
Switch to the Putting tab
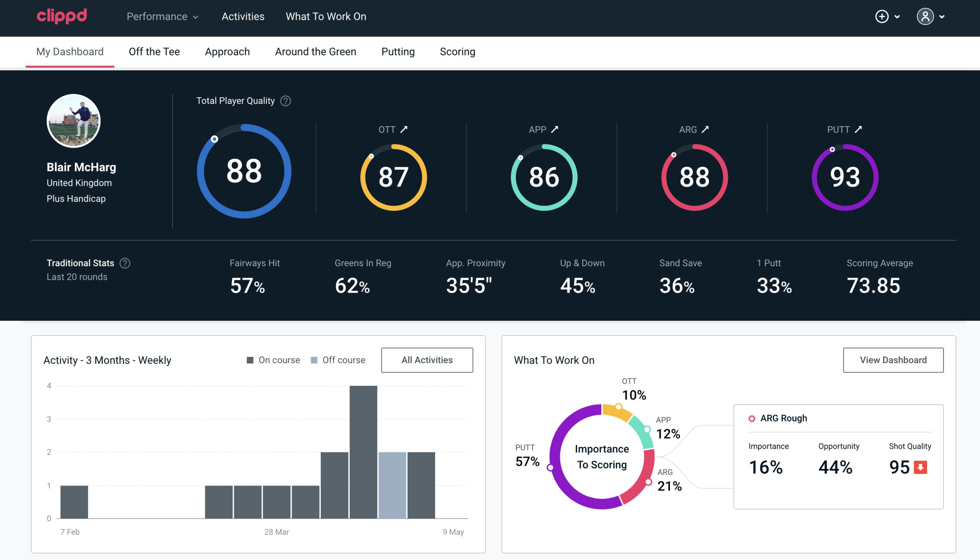click(x=397, y=51)
